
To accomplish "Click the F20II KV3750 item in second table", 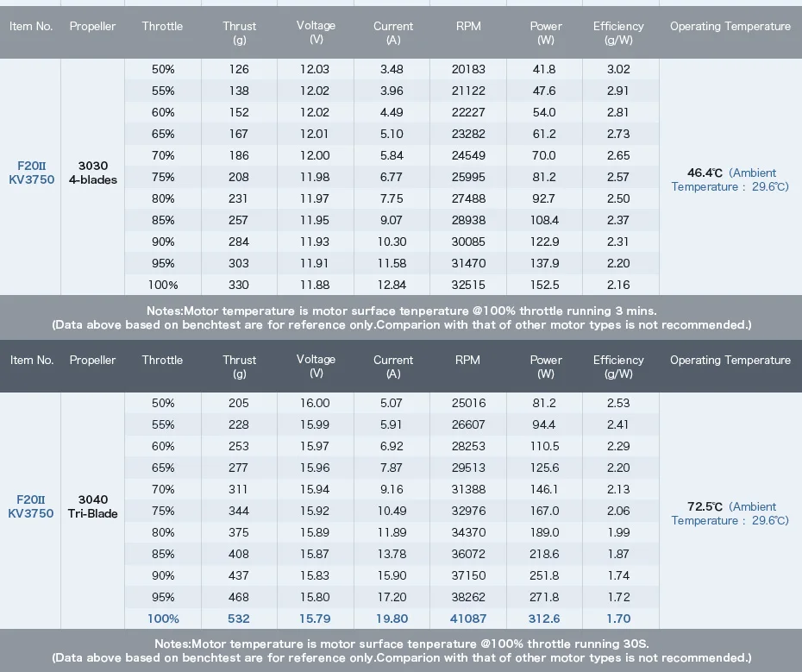I will point(31,506).
